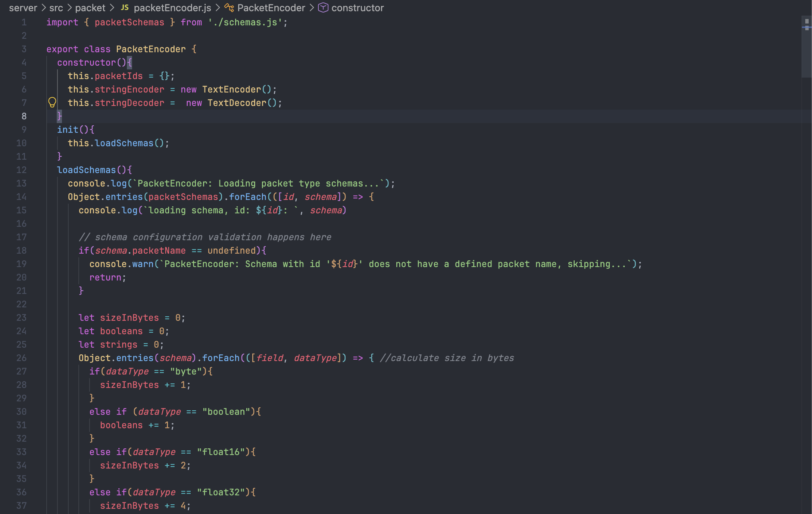
Task: Click 'packetName' on line 18
Action: pyautogui.click(x=159, y=251)
